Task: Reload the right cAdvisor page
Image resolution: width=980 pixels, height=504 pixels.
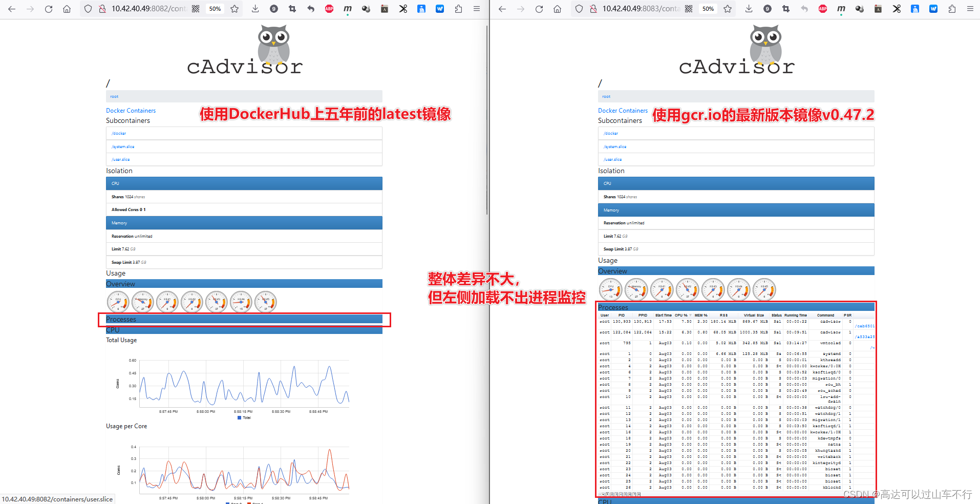Action: coord(539,9)
